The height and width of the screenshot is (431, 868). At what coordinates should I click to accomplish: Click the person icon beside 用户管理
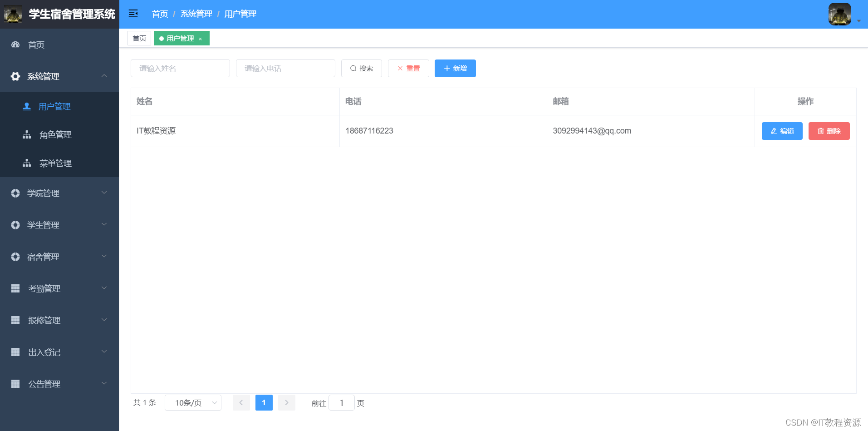(27, 106)
